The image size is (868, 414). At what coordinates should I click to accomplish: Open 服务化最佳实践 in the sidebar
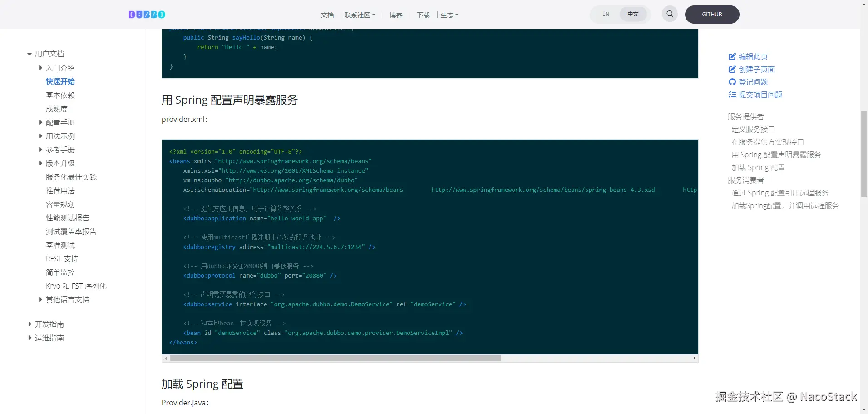click(71, 177)
